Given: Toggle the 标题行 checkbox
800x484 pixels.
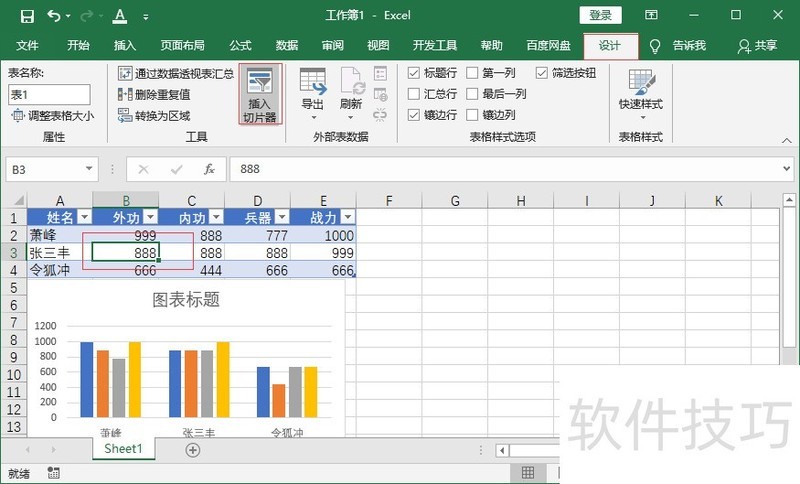Looking at the screenshot, I should (x=414, y=73).
